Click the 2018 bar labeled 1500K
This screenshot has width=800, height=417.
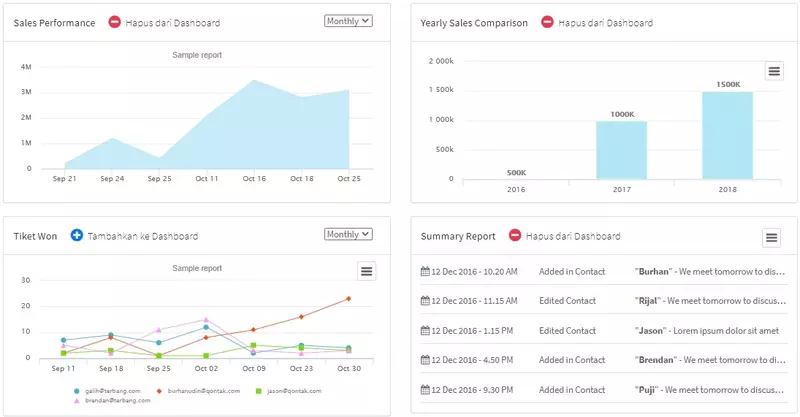click(x=728, y=135)
